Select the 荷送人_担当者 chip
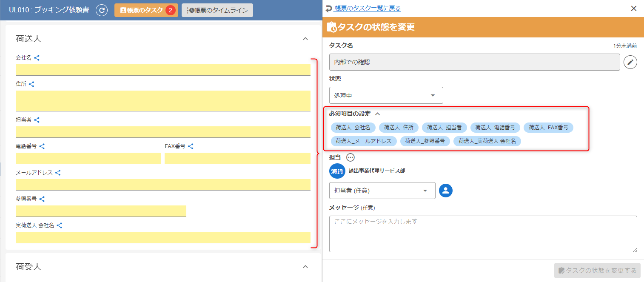 point(444,128)
